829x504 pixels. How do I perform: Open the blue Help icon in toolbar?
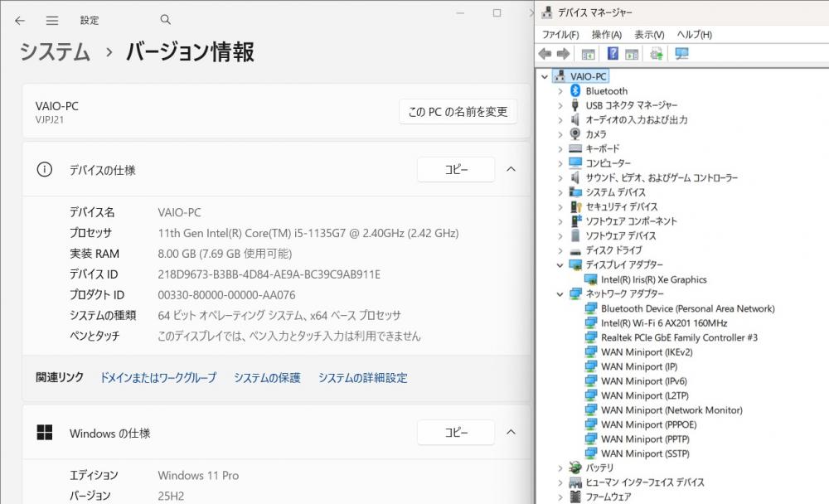pos(613,53)
